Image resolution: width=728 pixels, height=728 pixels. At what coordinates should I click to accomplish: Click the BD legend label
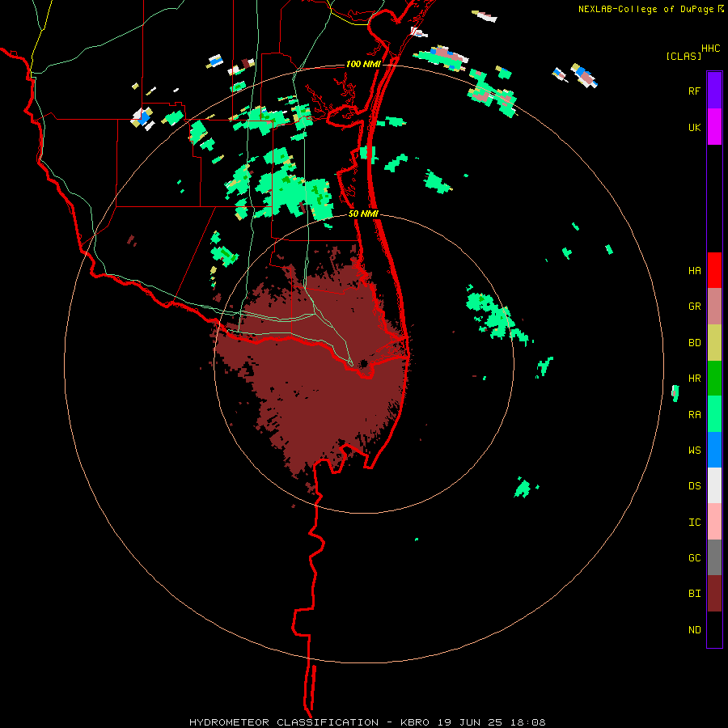694,343
